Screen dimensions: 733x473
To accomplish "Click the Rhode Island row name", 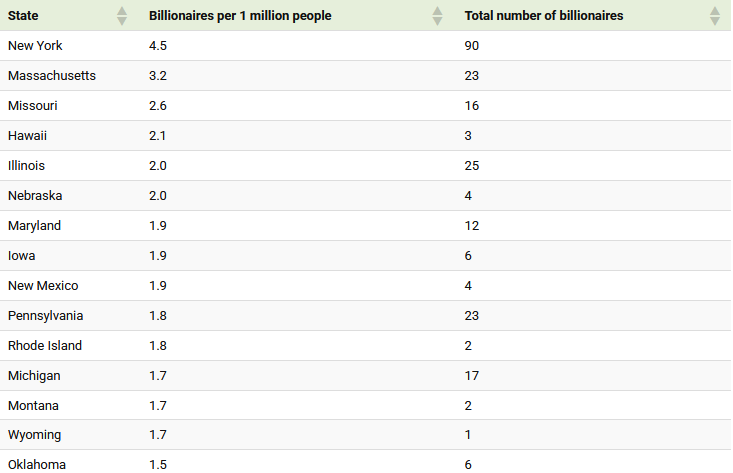I will pos(45,346).
